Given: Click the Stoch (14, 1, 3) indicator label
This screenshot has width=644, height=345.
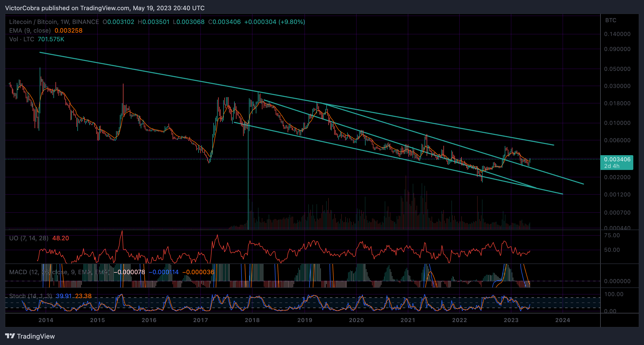Looking at the screenshot, I should [31, 296].
